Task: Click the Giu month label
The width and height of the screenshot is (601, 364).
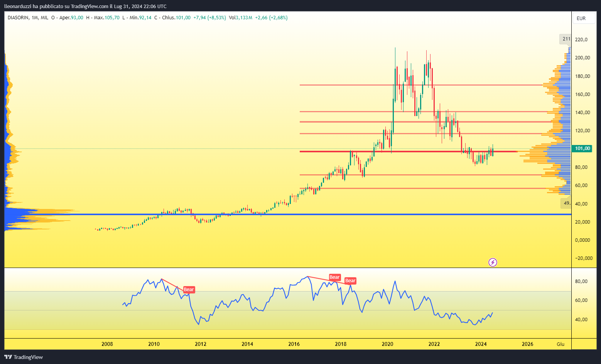Action: click(x=560, y=344)
